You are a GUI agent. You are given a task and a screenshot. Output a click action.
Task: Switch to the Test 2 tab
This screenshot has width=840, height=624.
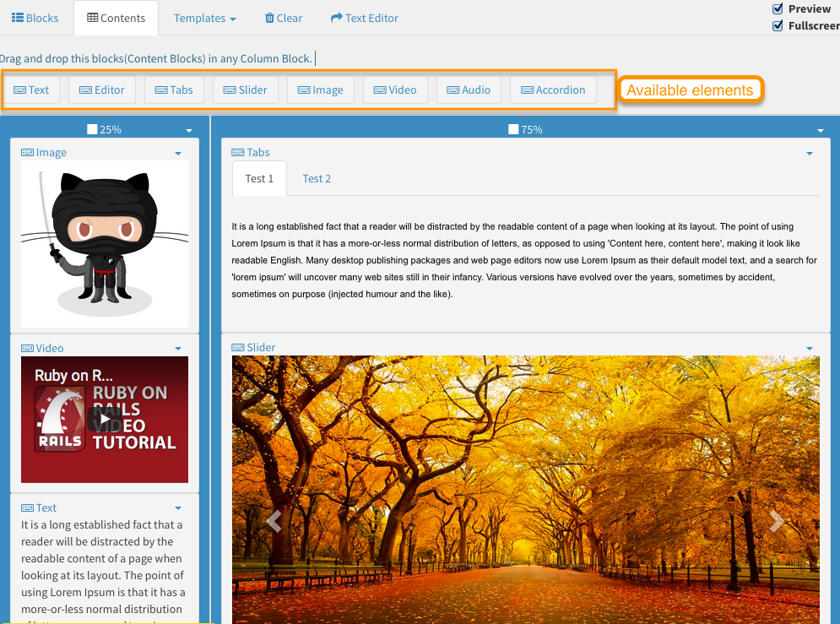click(x=317, y=178)
